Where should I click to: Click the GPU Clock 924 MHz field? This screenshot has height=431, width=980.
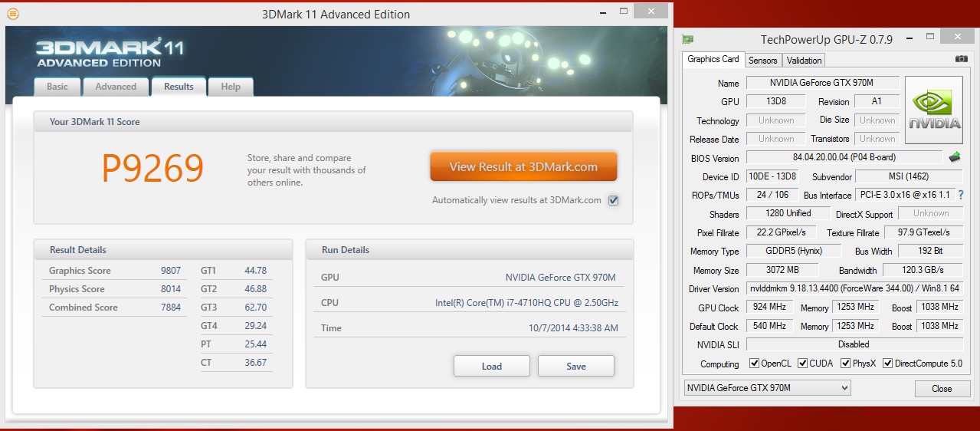click(x=769, y=308)
